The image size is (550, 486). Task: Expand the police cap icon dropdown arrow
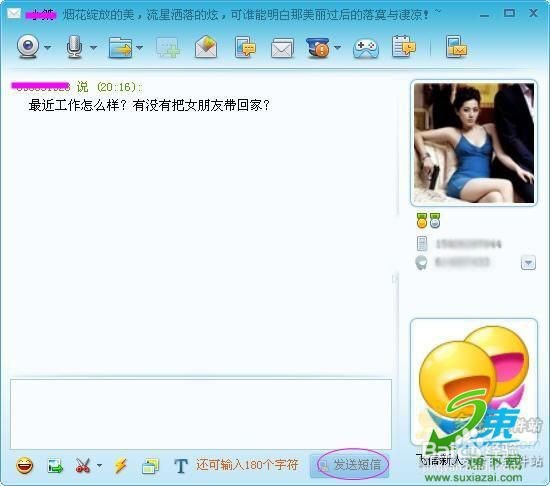click(x=337, y=47)
